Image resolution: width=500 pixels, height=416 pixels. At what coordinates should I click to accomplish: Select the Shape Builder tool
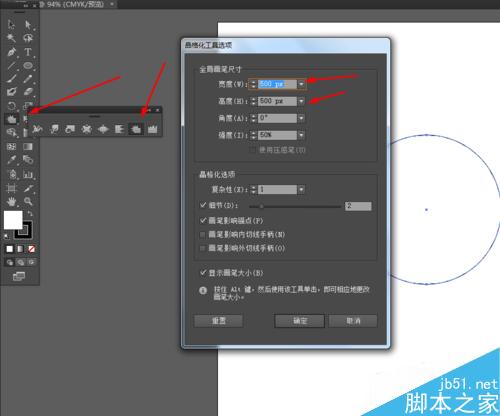pyautogui.click(x=11, y=132)
